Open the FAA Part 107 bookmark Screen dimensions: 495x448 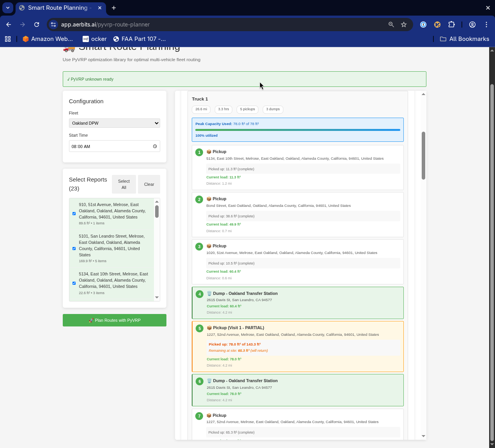(140, 39)
